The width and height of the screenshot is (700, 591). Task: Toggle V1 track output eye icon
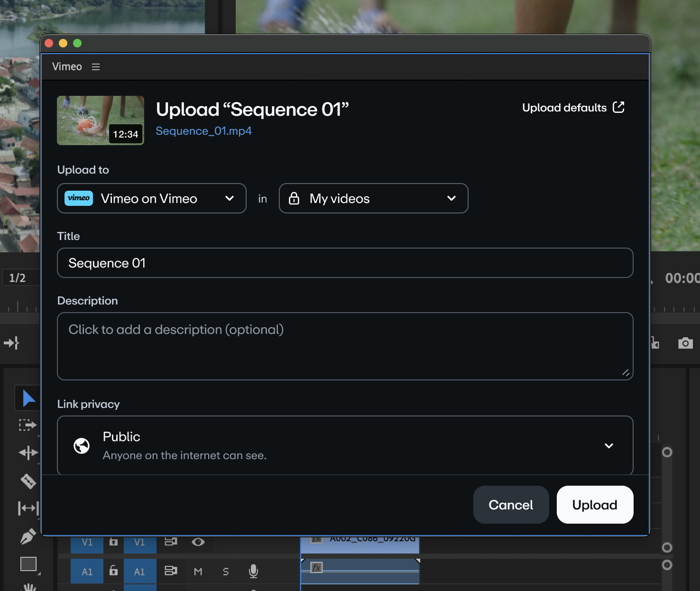(x=198, y=542)
